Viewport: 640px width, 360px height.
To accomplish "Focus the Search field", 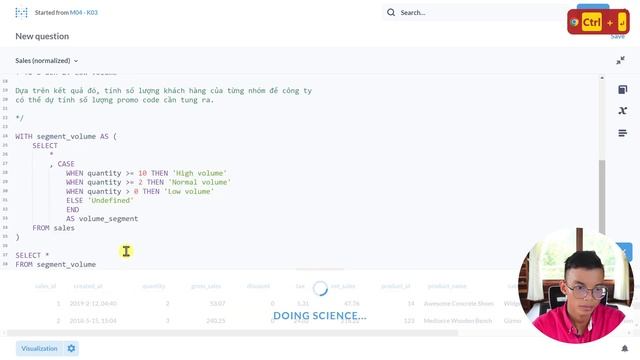I will pos(478,13).
